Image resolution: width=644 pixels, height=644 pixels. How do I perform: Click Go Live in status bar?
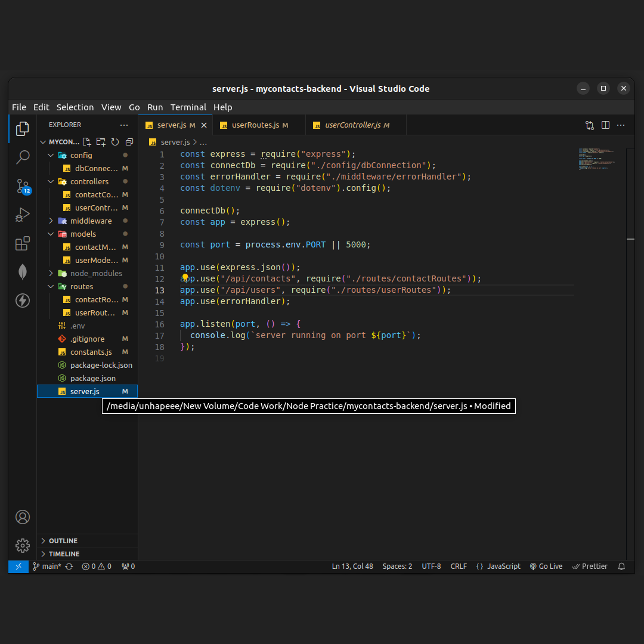click(x=546, y=566)
